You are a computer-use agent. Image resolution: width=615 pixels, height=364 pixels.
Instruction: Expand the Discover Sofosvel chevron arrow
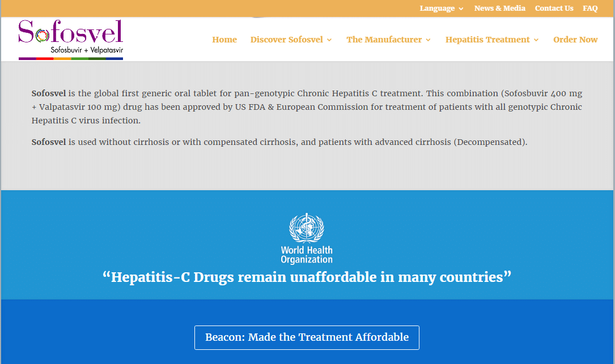(x=329, y=40)
